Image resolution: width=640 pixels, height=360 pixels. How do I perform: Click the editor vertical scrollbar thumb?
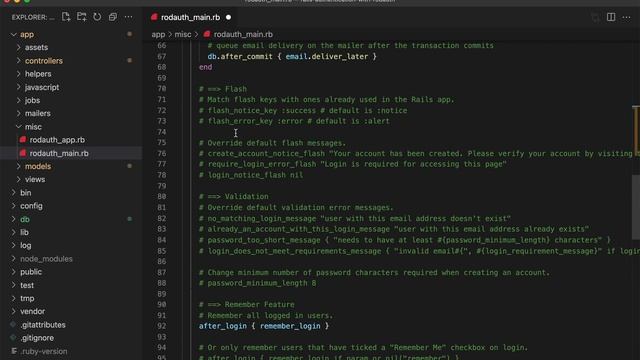click(x=636, y=207)
